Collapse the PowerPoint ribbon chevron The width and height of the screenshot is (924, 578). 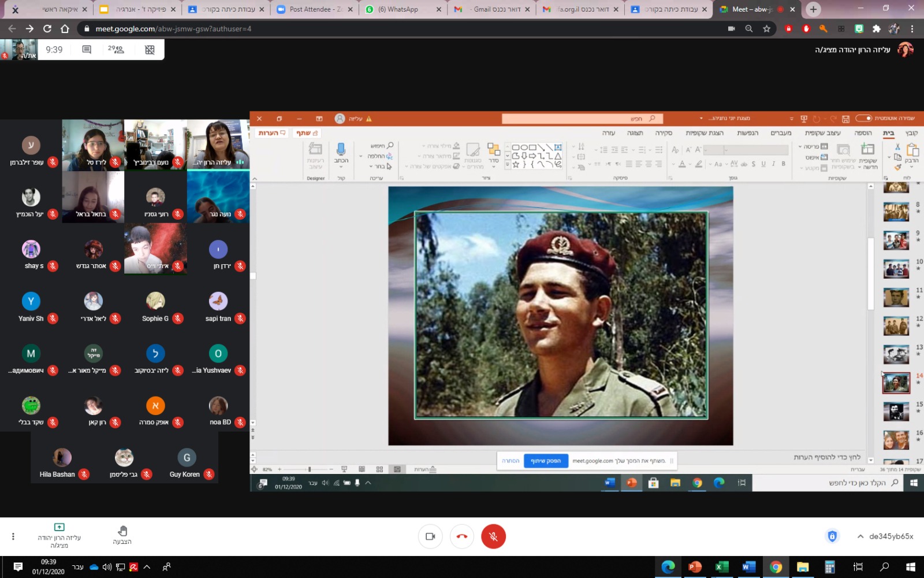pyautogui.click(x=254, y=179)
